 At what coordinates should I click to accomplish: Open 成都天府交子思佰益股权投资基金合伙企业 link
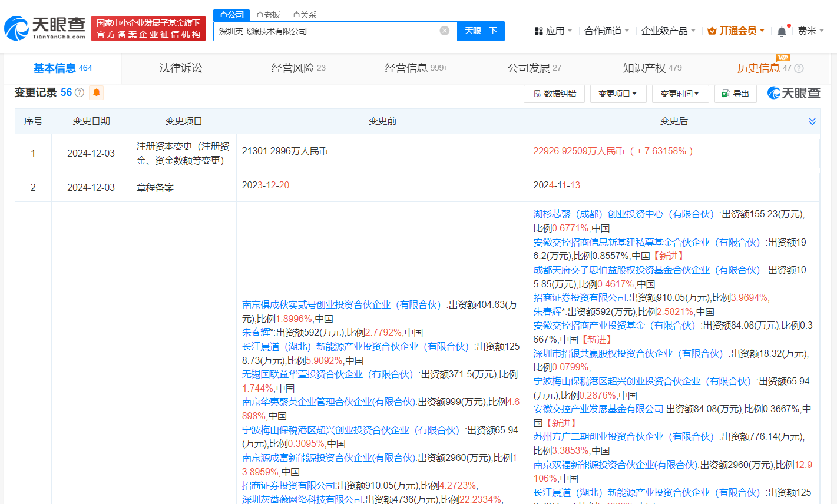pos(647,270)
